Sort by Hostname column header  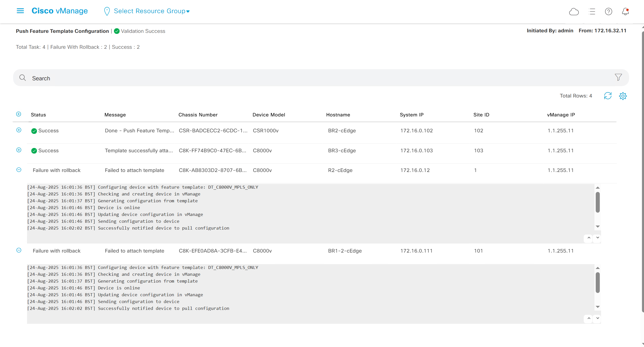(338, 115)
